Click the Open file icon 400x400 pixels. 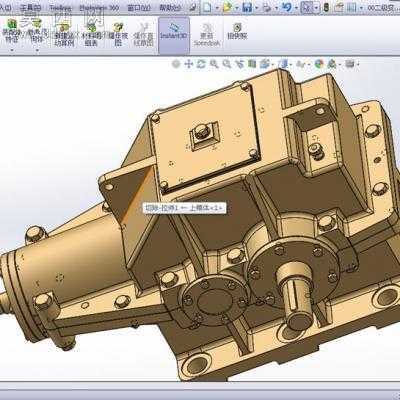coord(227,7)
